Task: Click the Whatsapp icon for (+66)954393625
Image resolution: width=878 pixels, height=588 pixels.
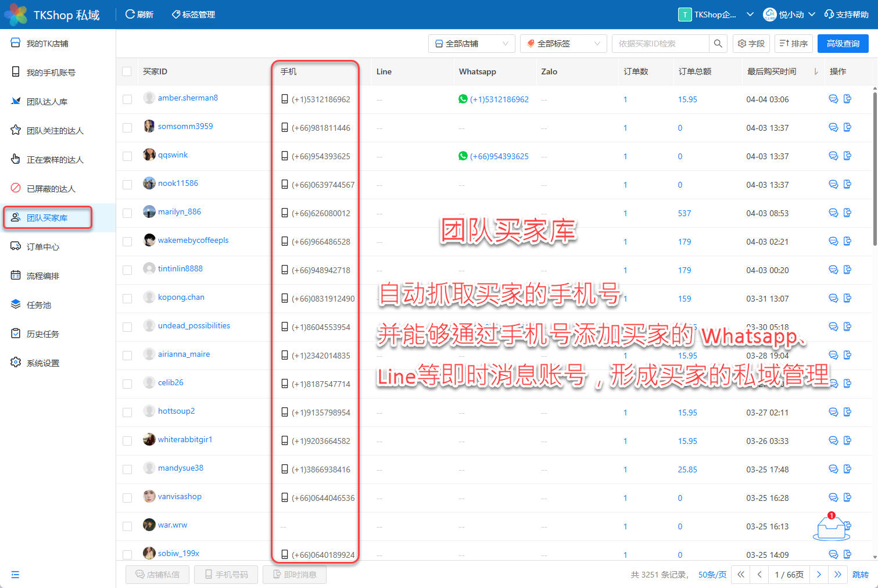Action: 463,156
